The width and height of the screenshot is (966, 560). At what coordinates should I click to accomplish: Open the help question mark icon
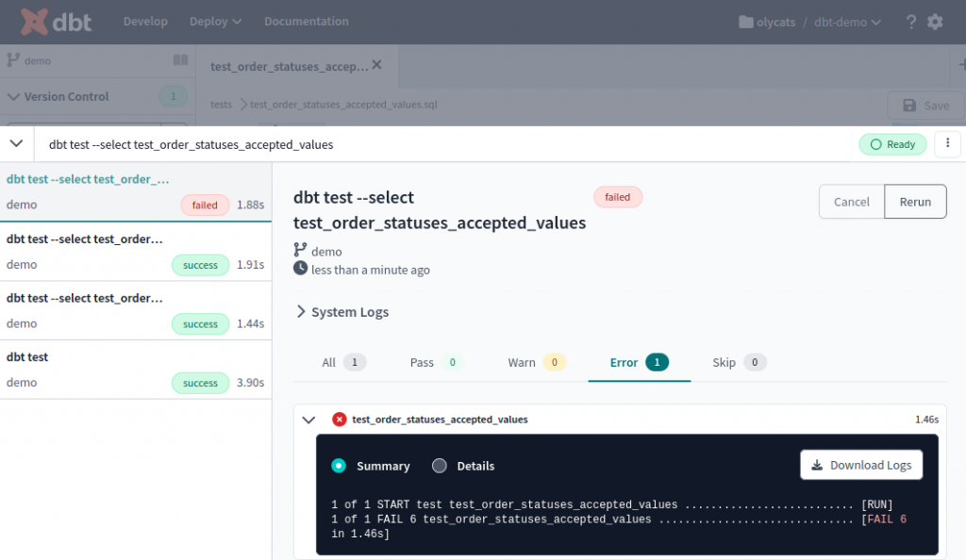point(911,22)
